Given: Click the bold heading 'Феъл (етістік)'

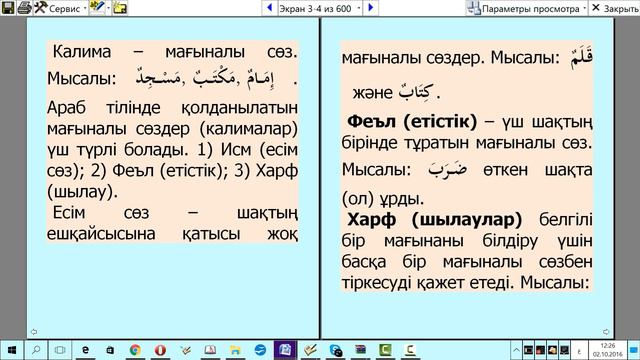Looking at the screenshot, I should (x=412, y=121).
